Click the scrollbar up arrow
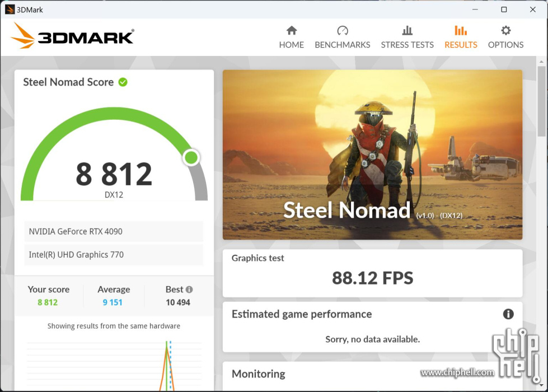 coord(541,62)
